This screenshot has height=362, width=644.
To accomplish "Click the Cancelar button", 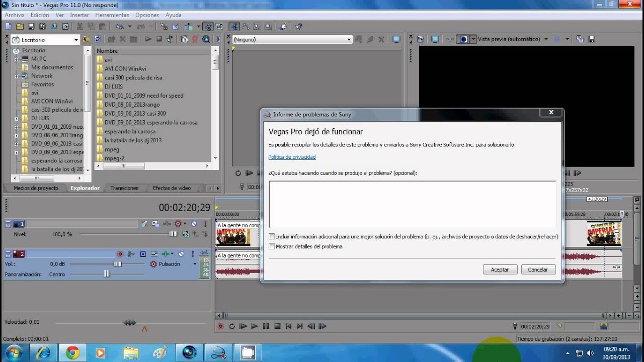I will [538, 269].
